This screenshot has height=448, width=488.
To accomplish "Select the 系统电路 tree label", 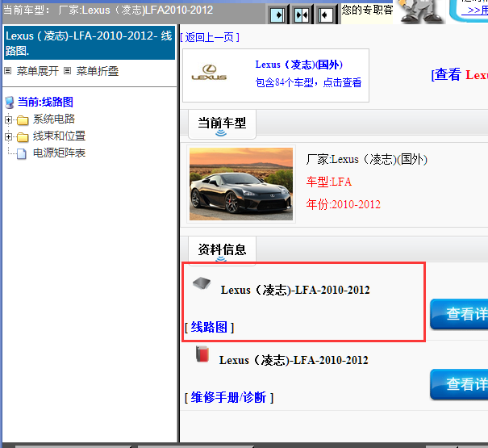I will (x=54, y=119).
